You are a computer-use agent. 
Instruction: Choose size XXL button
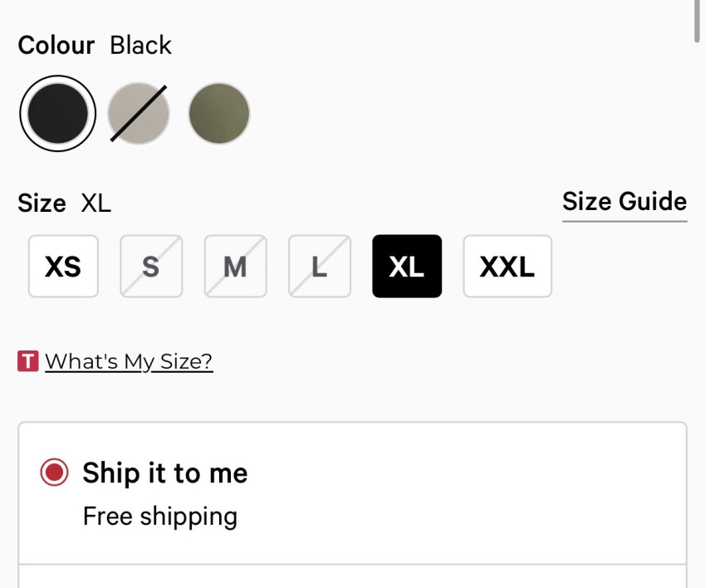coord(507,267)
